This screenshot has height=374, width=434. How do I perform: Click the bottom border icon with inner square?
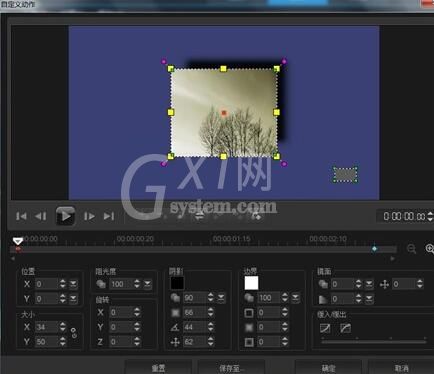(249, 342)
